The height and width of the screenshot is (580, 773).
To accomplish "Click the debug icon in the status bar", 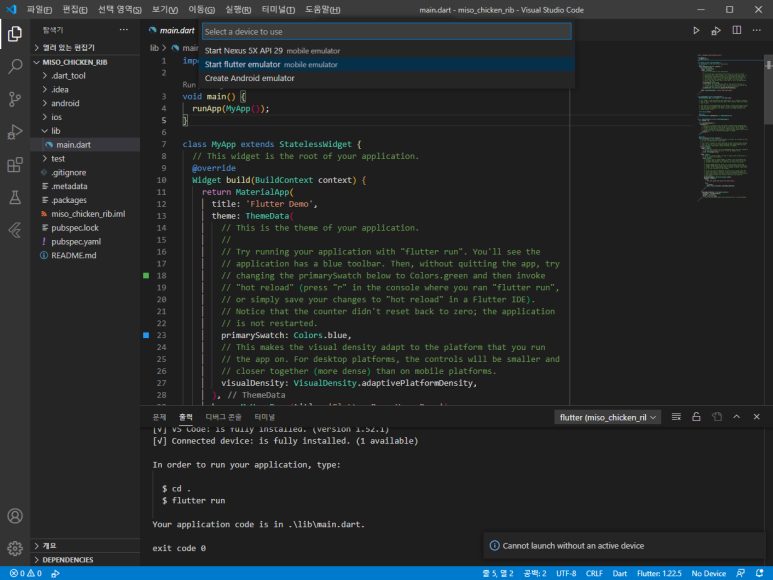I will [x=56, y=573].
